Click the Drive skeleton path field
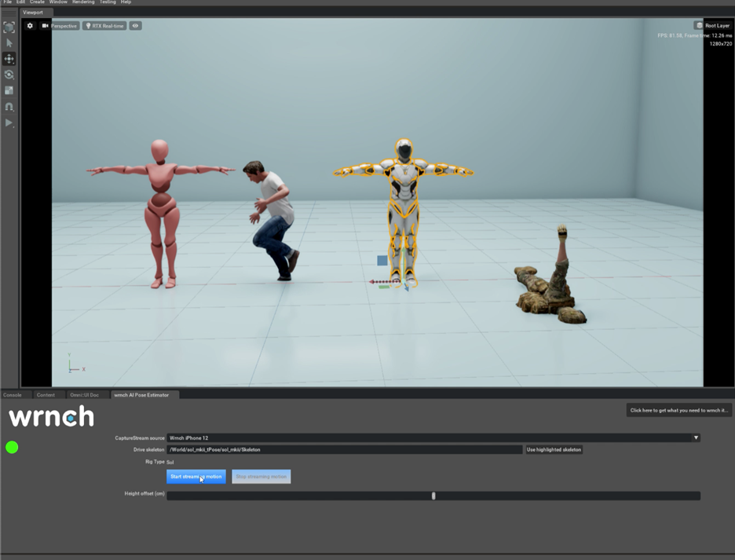Screen dimensions: 735x560 tap(344, 449)
